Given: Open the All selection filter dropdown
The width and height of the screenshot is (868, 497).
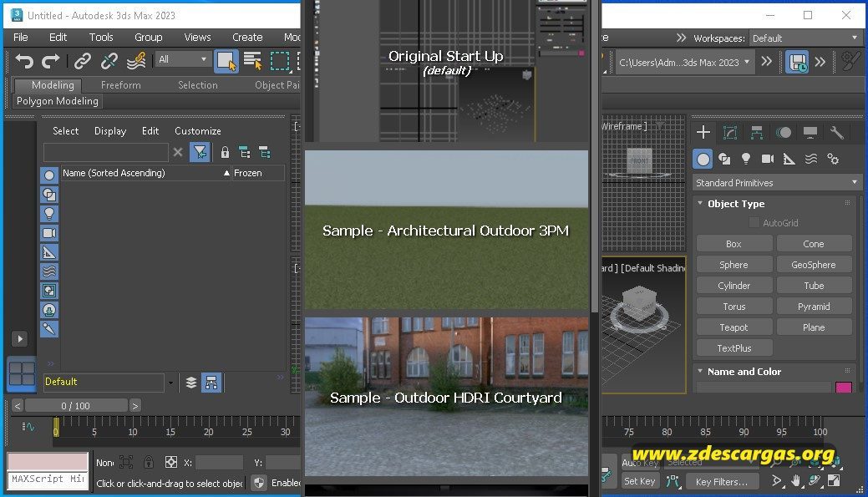Looking at the screenshot, I should tap(183, 59).
